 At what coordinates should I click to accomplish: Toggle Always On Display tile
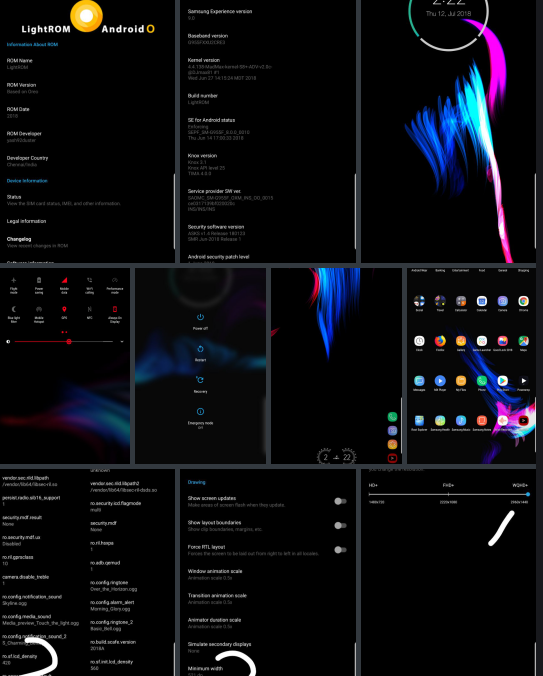(x=115, y=314)
